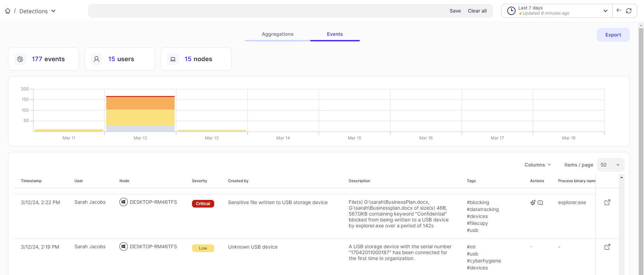The height and width of the screenshot is (275, 644).
Task: Switch to the Aggregations tab
Action: click(x=277, y=34)
